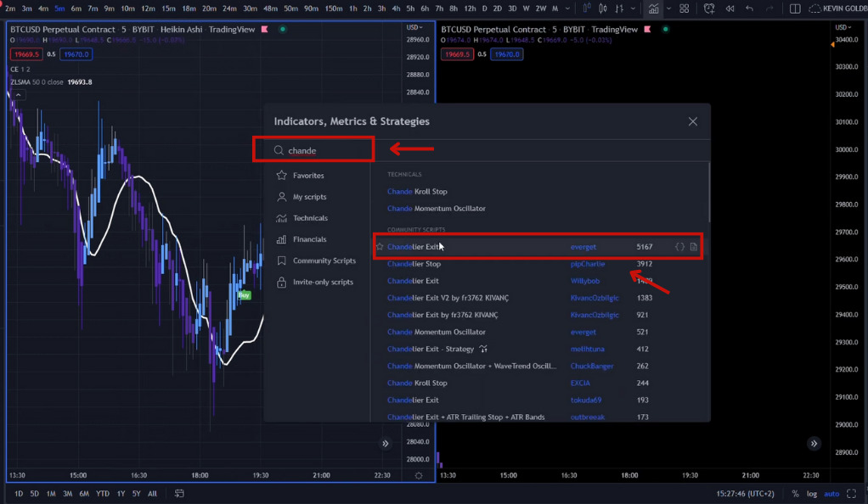View source code of everget's Chandelier Exit
This screenshot has height=504, width=868.
pyautogui.click(x=679, y=247)
